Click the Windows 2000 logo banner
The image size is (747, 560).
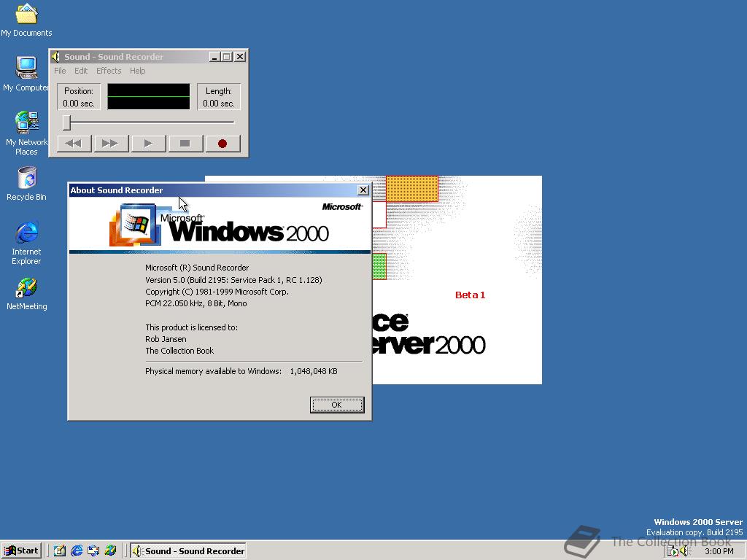tap(220, 225)
